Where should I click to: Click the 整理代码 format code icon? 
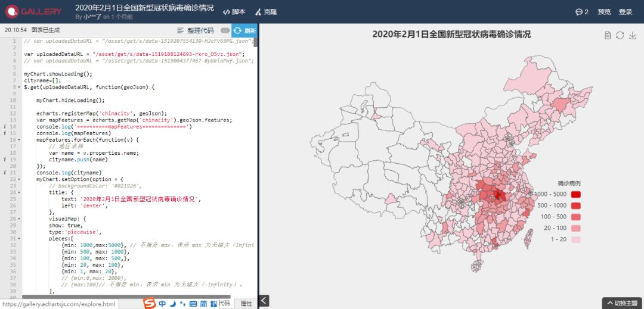pos(180,30)
